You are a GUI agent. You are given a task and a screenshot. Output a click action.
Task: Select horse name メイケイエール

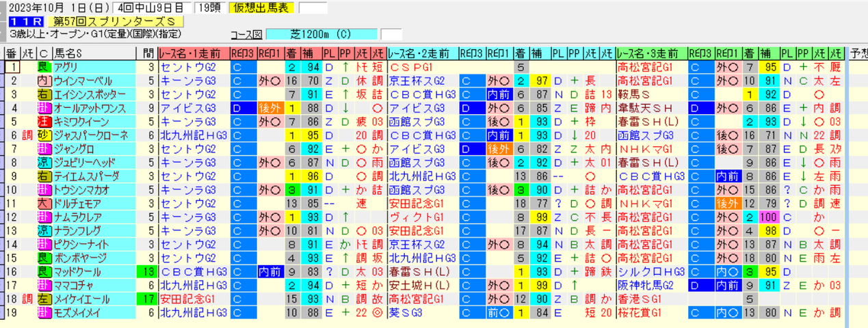(x=82, y=299)
